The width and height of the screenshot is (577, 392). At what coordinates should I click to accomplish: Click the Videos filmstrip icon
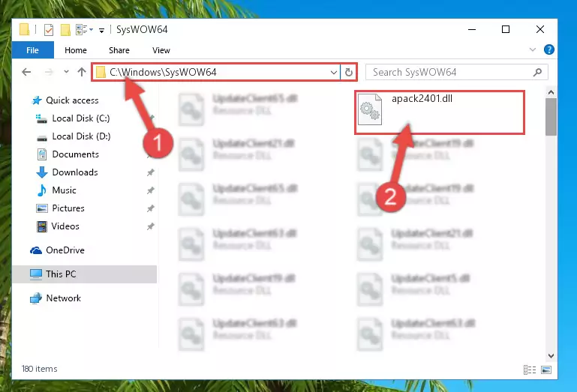41,226
